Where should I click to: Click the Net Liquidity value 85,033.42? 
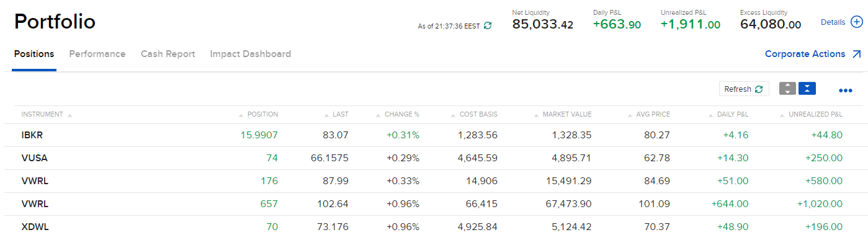click(543, 25)
